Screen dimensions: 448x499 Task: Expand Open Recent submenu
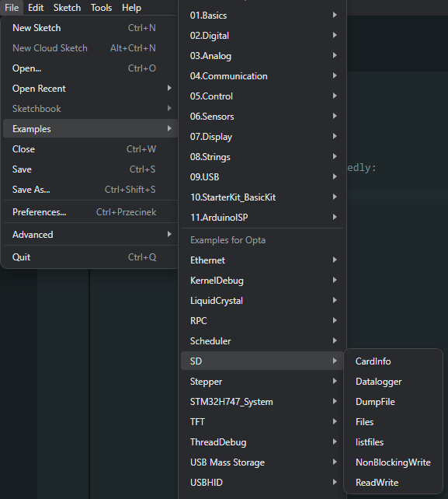click(x=90, y=89)
